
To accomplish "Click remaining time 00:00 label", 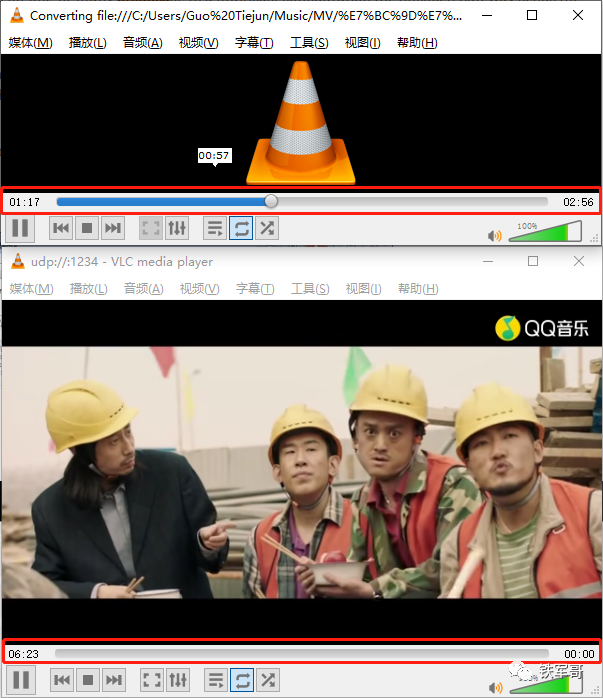I will tap(579, 654).
